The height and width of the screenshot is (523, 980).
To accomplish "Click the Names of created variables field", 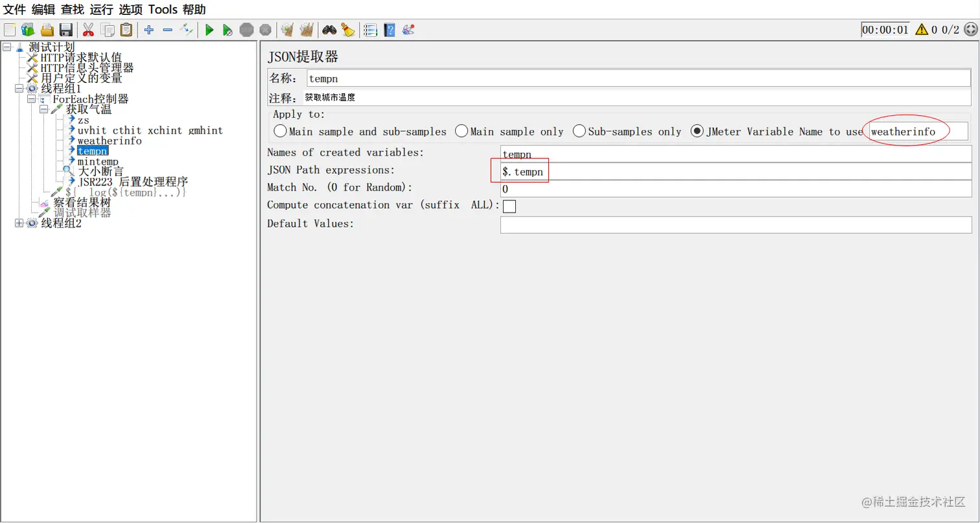I will 736,154.
